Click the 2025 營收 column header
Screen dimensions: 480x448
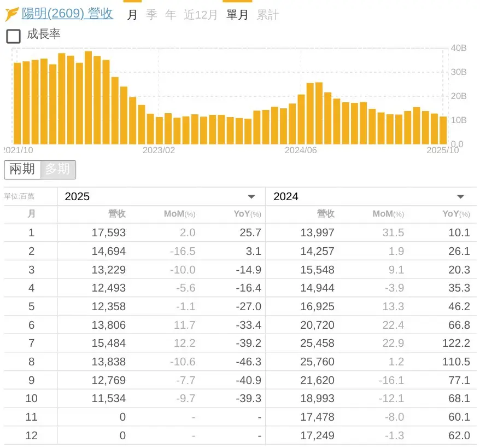point(116,214)
